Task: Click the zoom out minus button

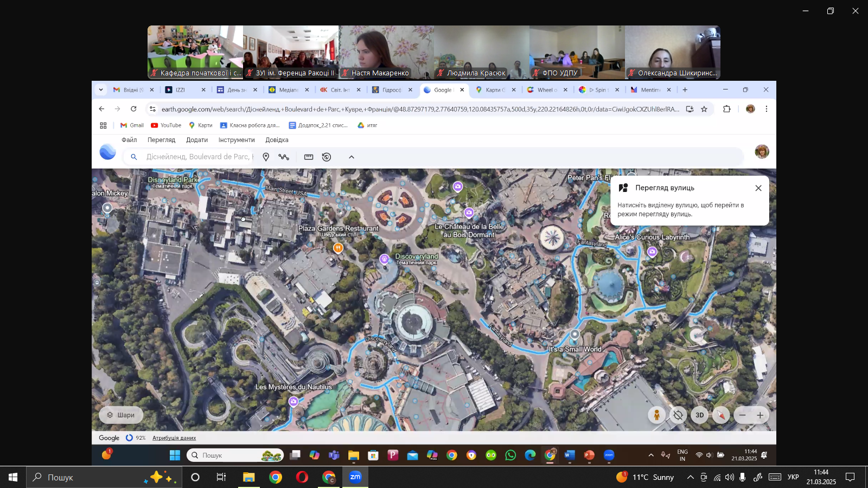Action: point(743,415)
